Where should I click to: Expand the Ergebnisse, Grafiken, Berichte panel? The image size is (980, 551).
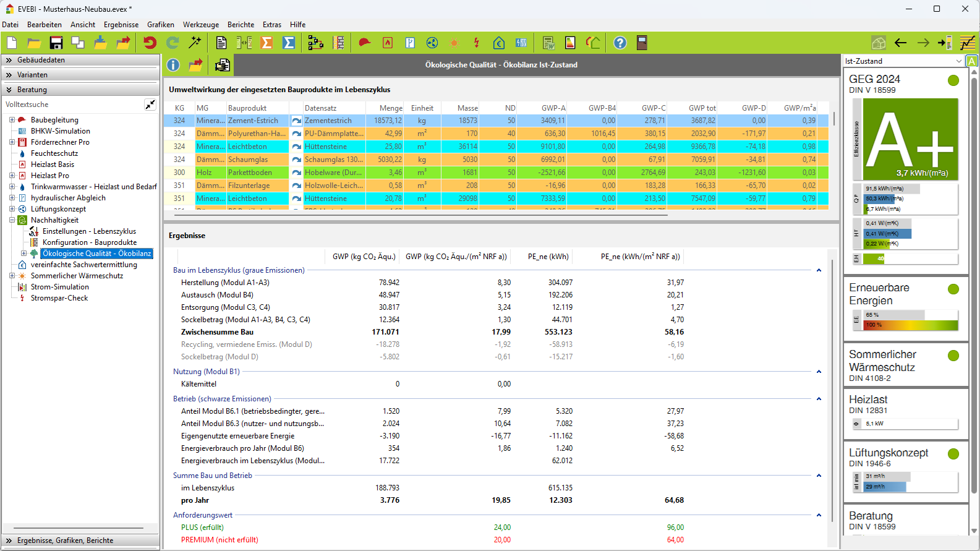click(x=80, y=540)
